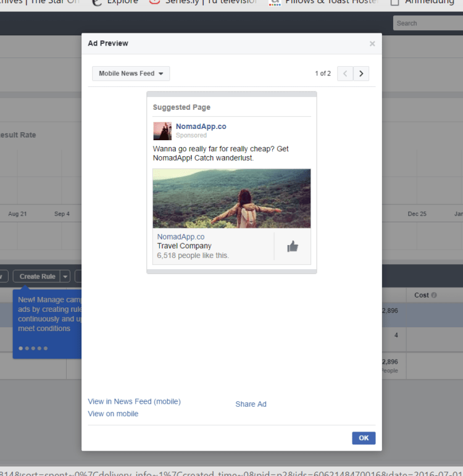Click the View on mobile link
463x476 pixels.
(x=113, y=414)
